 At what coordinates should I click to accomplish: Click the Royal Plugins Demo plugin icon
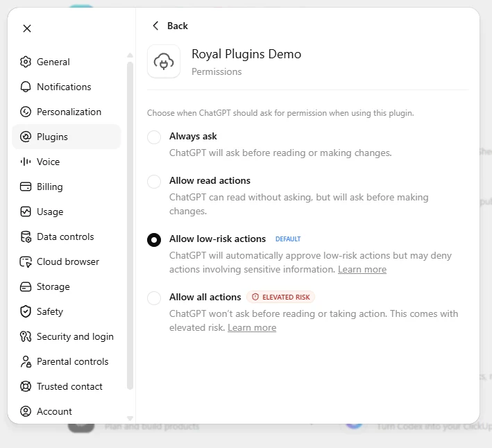164,61
